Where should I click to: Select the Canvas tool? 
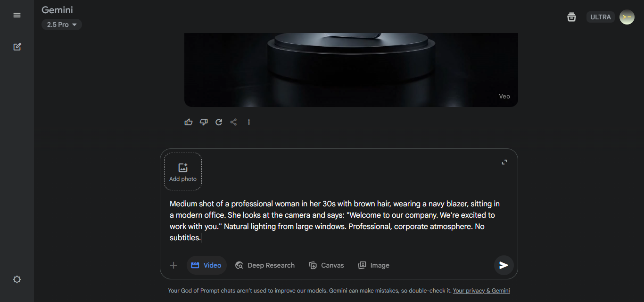(x=326, y=265)
